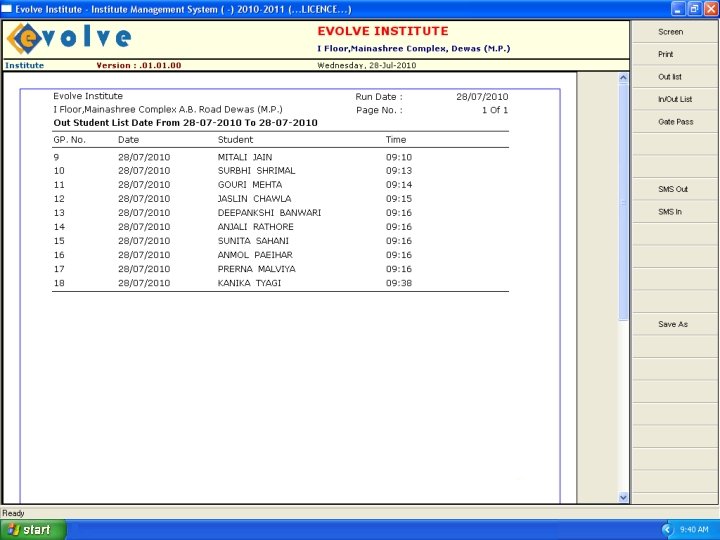
Task: Select student DEEPANKSHI BANWARI
Action: [x=269, y=213]
